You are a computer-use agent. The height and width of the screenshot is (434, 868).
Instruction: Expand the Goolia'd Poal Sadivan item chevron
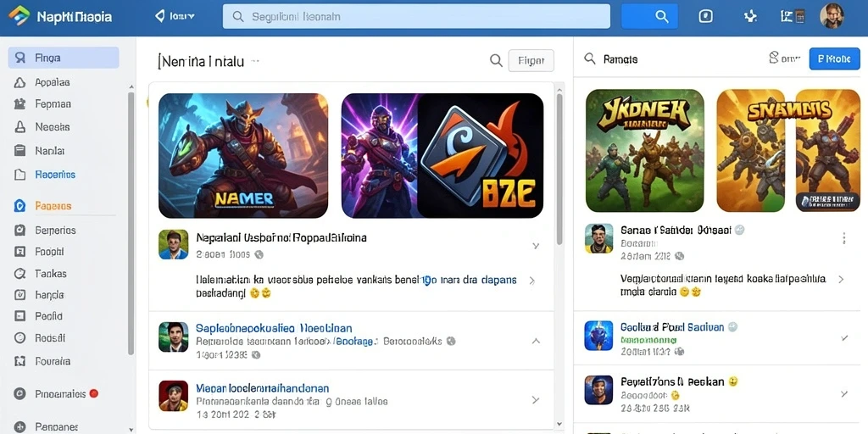coord(844,337)
